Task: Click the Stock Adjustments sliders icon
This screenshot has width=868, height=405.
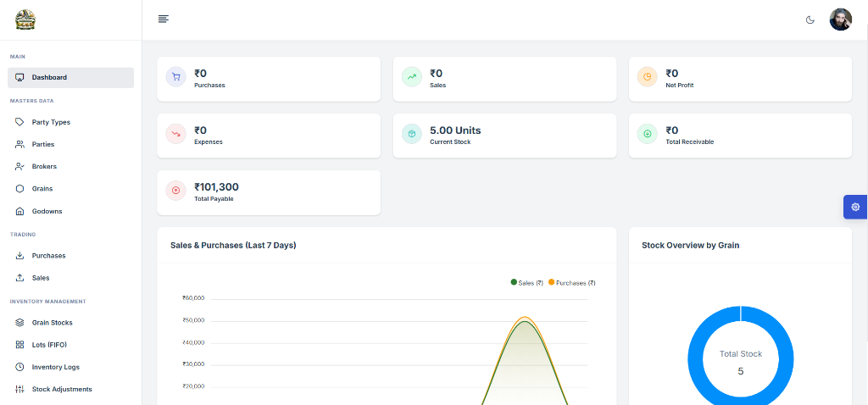Action: (x=20, y=389)
